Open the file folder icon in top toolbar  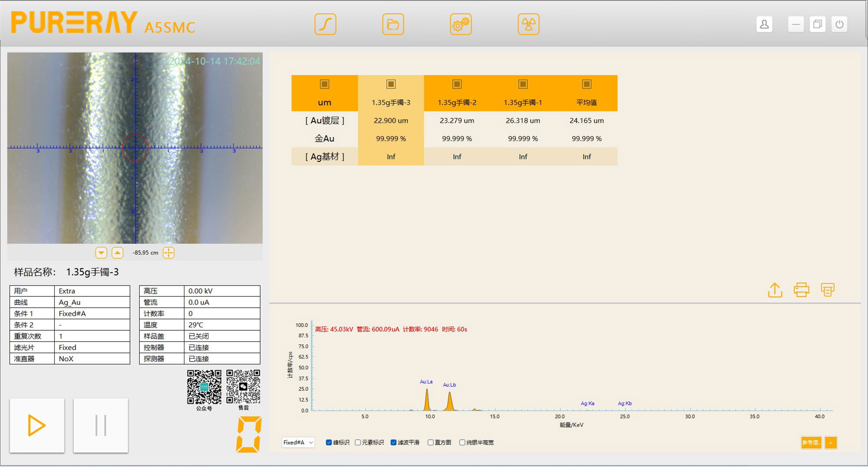click(x=393, y=24)
